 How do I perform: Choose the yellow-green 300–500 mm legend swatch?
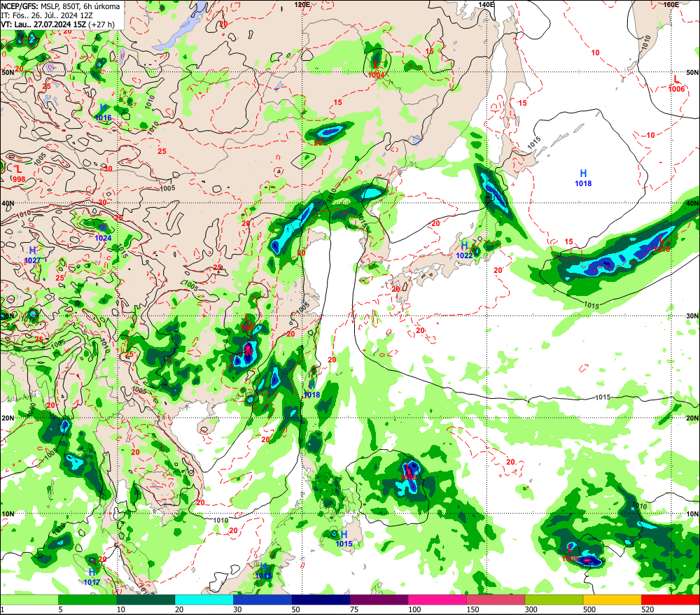(x=554, y=600)
